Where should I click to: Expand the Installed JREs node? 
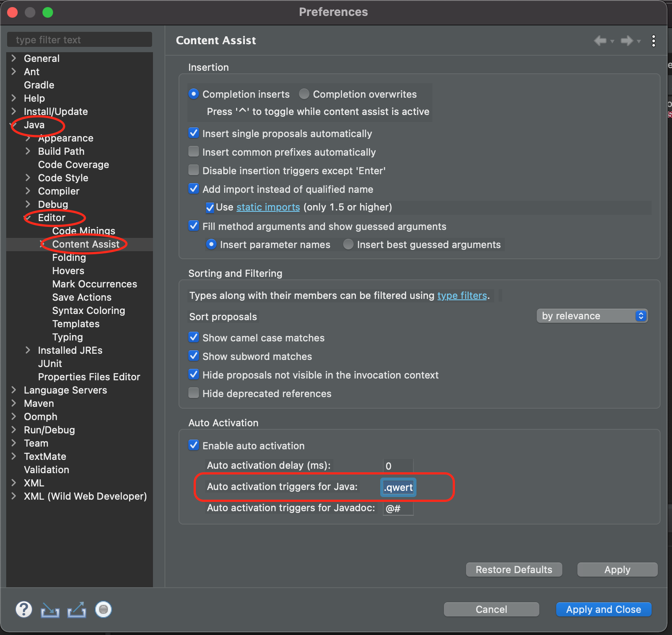tap(28, 350)
